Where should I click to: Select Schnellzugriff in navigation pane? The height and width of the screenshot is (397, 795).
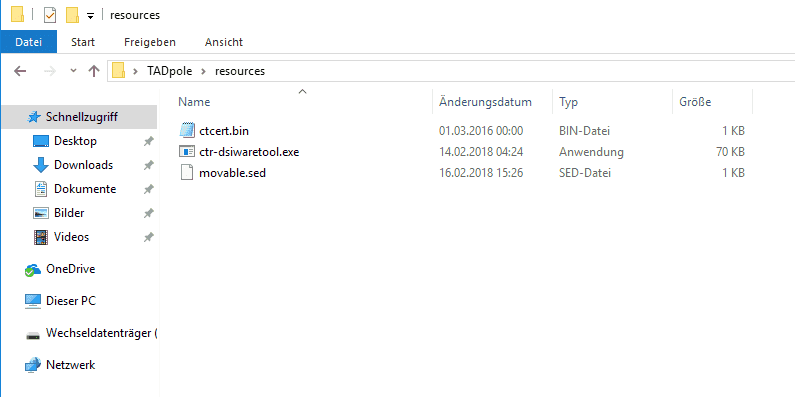(82, 117)
